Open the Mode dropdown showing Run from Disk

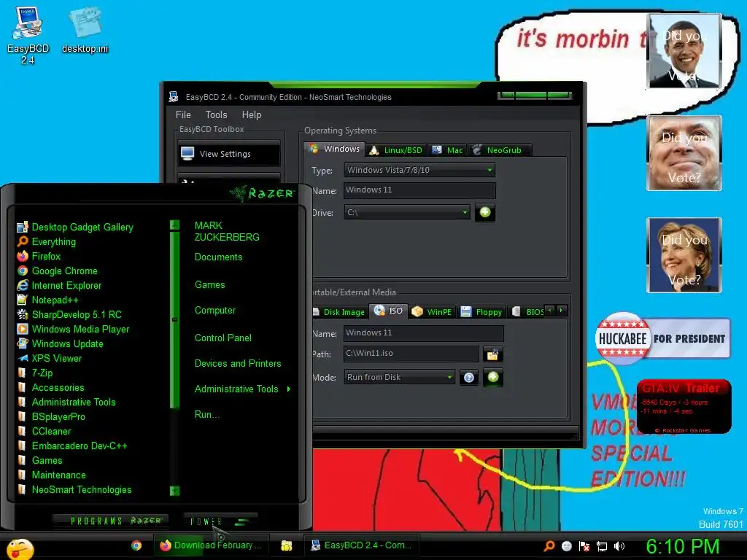click(x=399, y=377)
